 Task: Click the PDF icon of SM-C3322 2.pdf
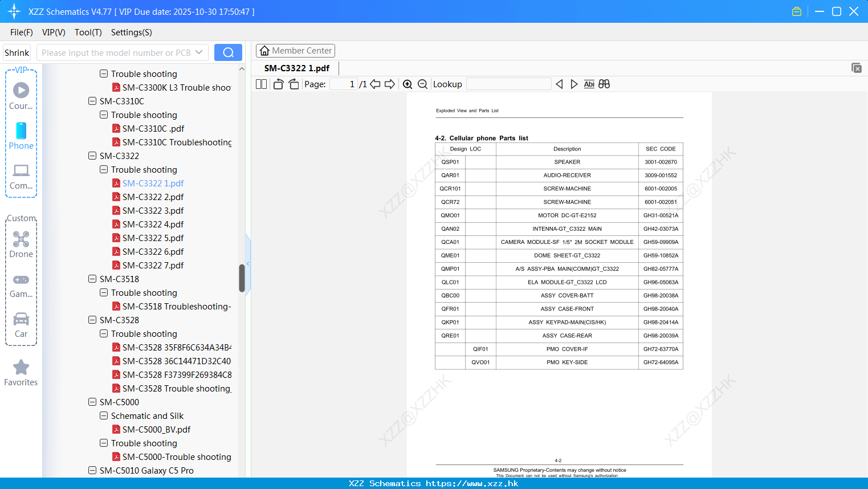point(116,197)
